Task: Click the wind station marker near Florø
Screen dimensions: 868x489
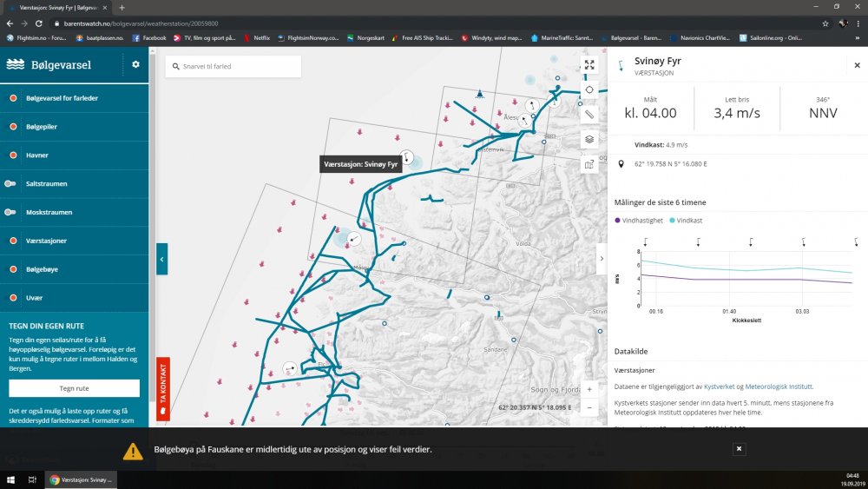Action: (290, 368)
